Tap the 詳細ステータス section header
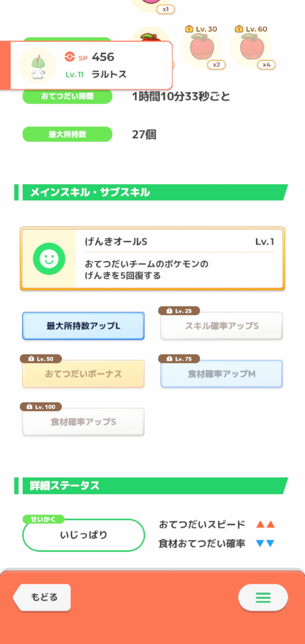This screenshot has width=305, height=644. [151, 486]
